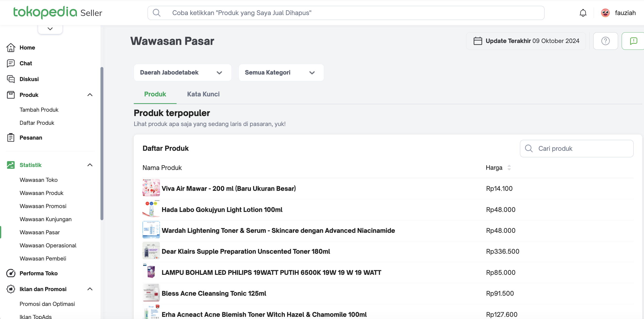
Task: Collapse the Iklan dan Promosi section
Action: pos(90,289)
